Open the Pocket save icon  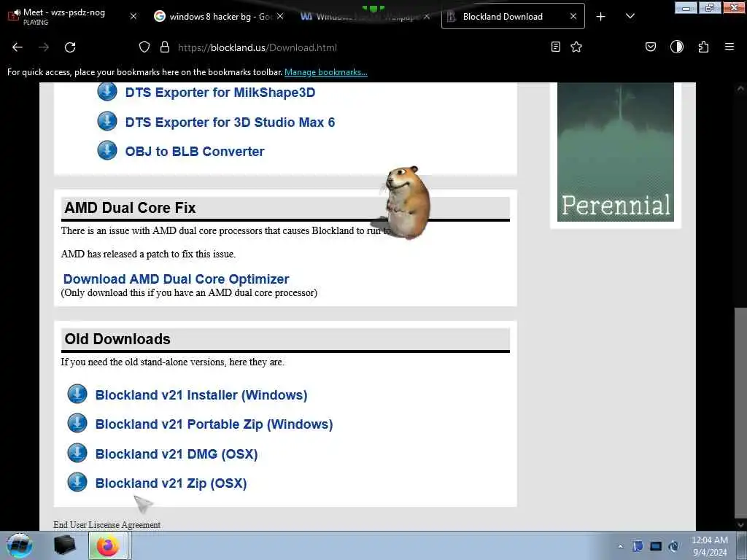click(x=650, y=47)
